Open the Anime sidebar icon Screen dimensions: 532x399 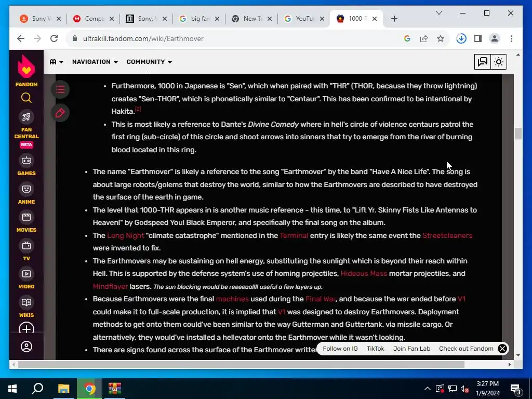26,189
